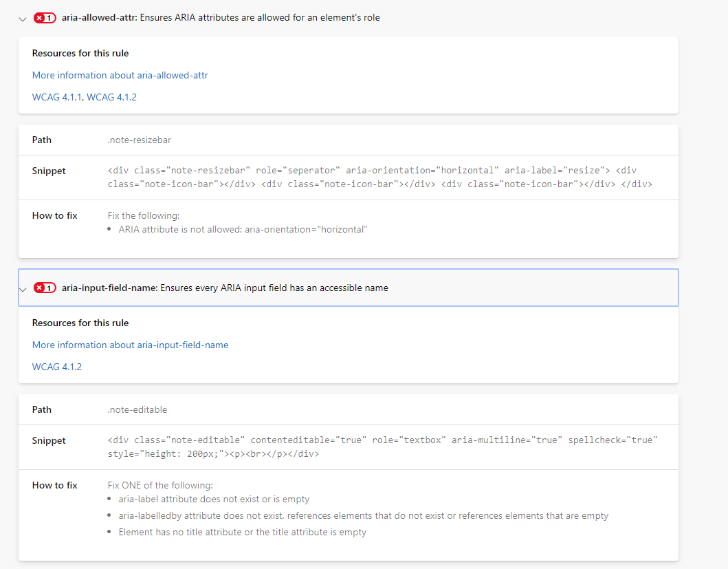The width and height of the screenshot is (728, 569).
Task: Open the aria-allowed-attr rule header
Action: [x=221, y=17]
